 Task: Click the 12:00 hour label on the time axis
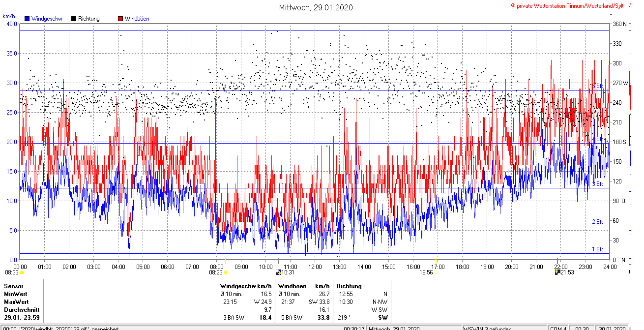coord(315,267)
